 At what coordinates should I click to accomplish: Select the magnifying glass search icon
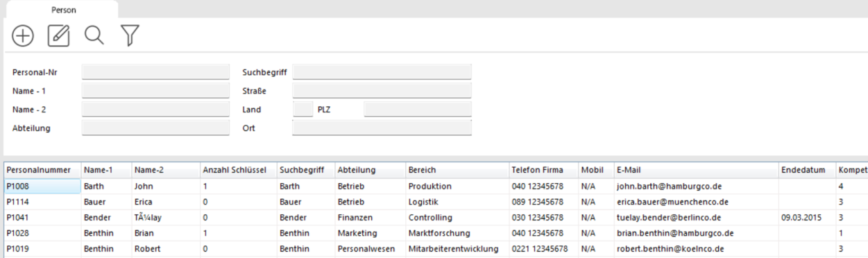(94, 36)
